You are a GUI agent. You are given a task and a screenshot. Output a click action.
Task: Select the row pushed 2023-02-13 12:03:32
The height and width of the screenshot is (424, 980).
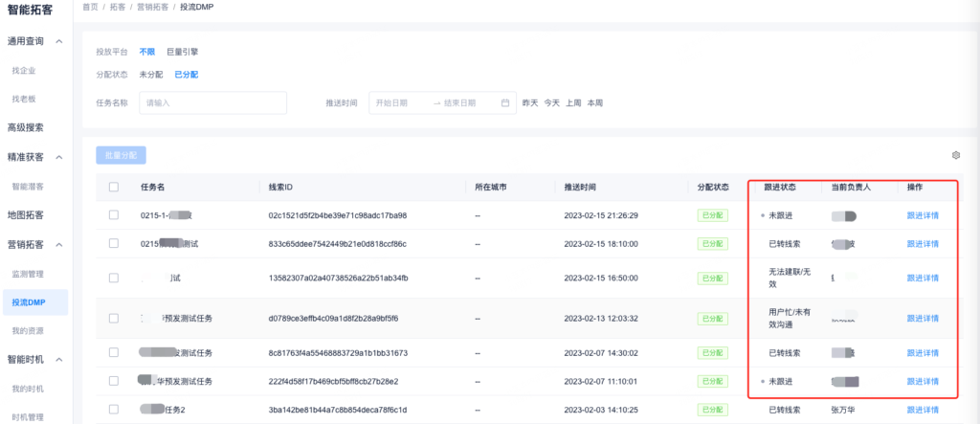click(x=114, y=318)
